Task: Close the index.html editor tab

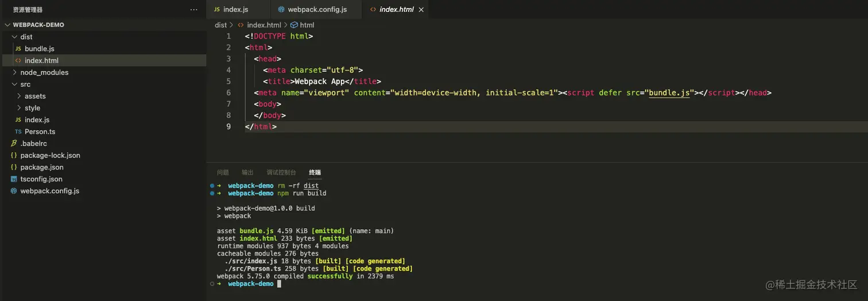Action: click(422, 10)
